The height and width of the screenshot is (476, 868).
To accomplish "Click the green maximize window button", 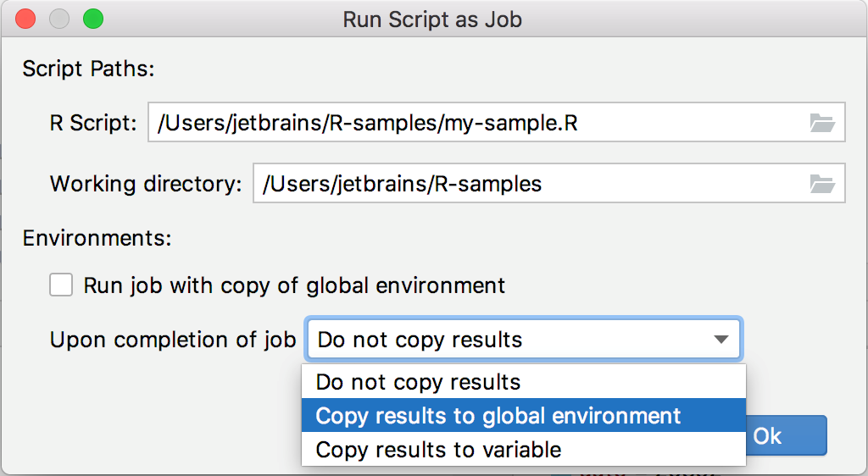I will [92, 19].
